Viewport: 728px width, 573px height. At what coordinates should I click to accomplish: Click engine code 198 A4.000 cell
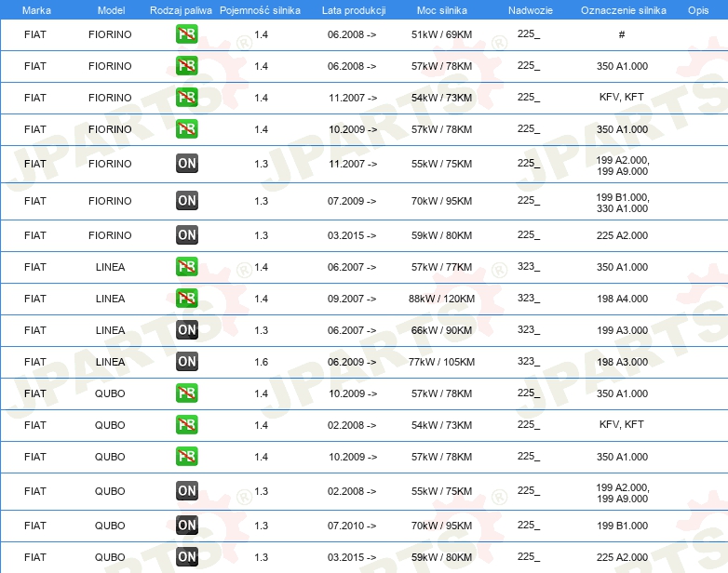[622, 299]
